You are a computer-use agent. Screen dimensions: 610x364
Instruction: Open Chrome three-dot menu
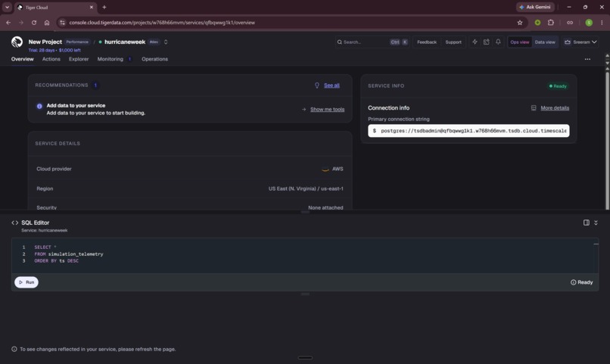click(602, 23)
